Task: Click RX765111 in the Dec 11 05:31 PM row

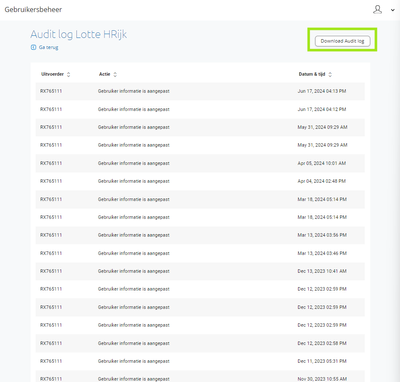Action: click(x=51, y=361)
